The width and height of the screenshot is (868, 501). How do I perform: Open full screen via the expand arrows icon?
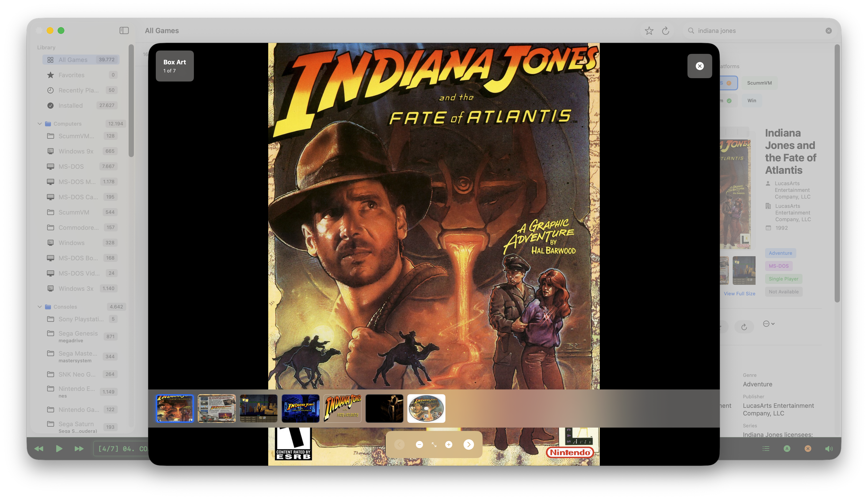coord(434,444)
